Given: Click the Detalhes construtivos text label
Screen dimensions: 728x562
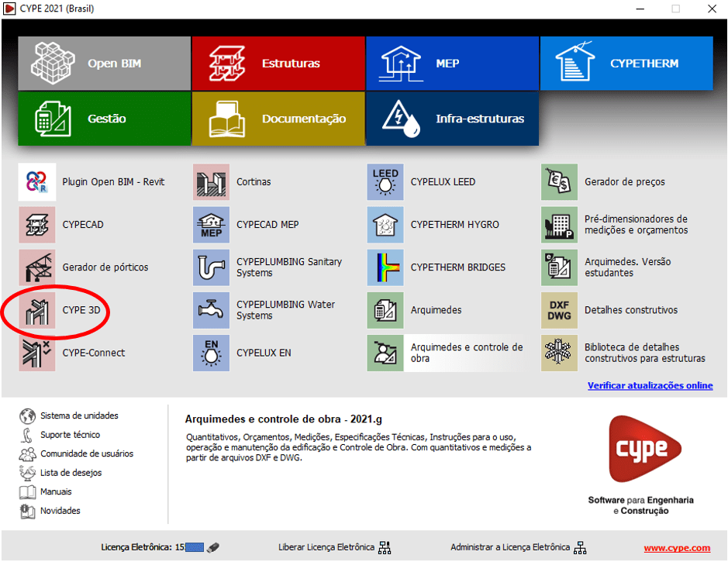Looking at the screenshot, I should (x=631, y=310).
